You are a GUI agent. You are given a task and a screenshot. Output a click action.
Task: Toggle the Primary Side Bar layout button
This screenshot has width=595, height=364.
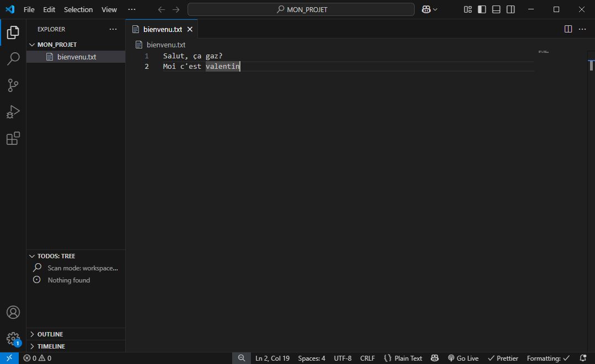482,9
